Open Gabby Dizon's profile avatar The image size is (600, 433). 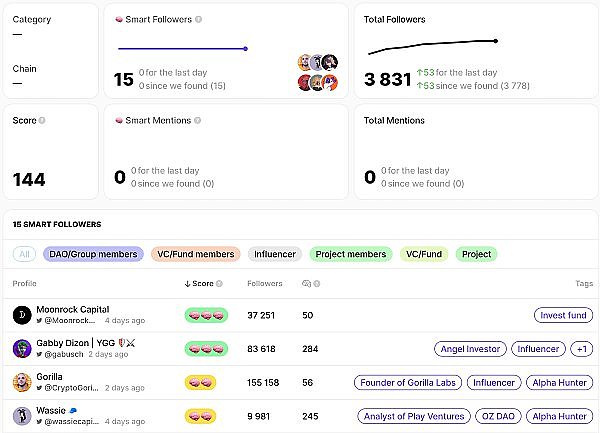pos(21,349)
